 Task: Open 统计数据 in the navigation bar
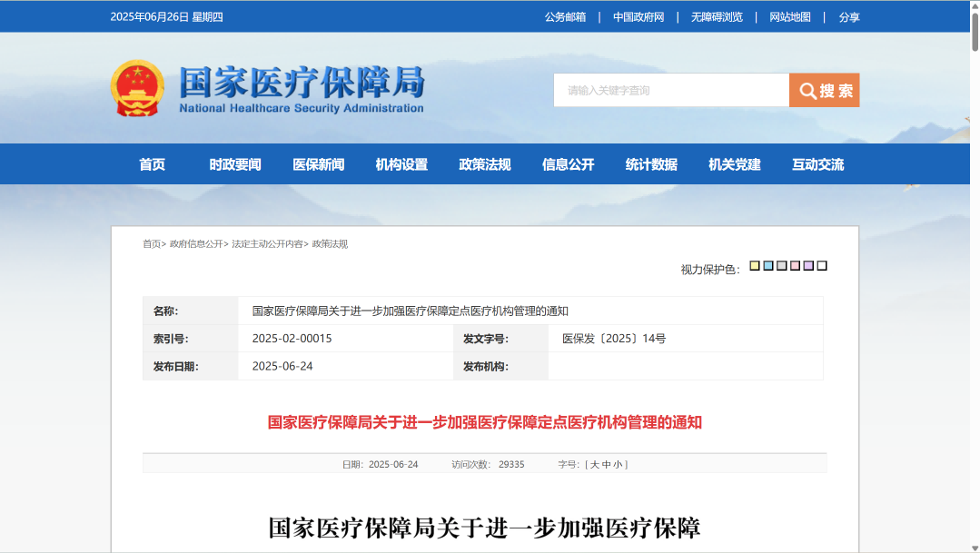[651, 164]
